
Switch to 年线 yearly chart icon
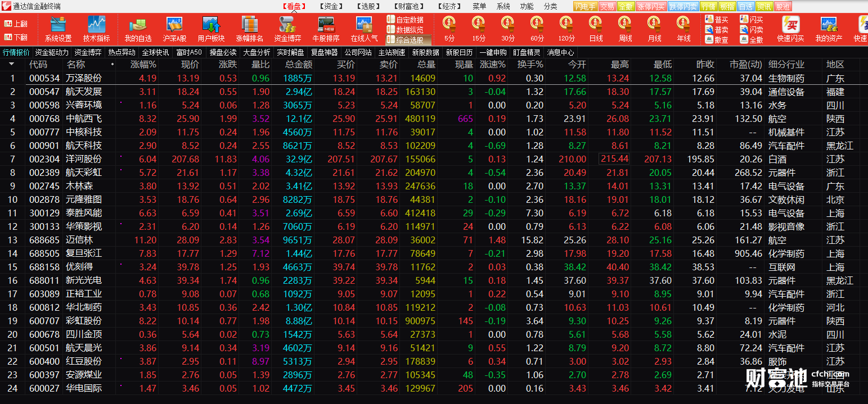(x=683, y=29)
